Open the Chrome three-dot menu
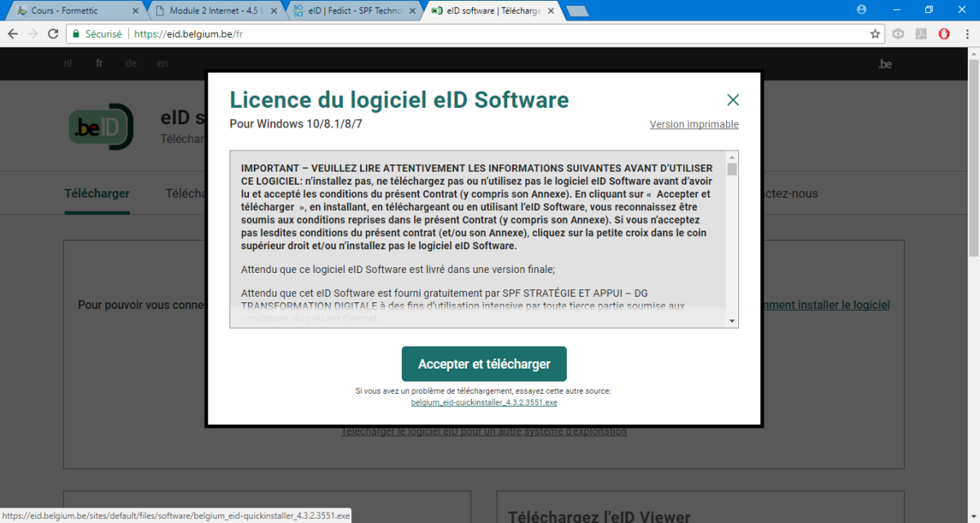 click(966, 34)
